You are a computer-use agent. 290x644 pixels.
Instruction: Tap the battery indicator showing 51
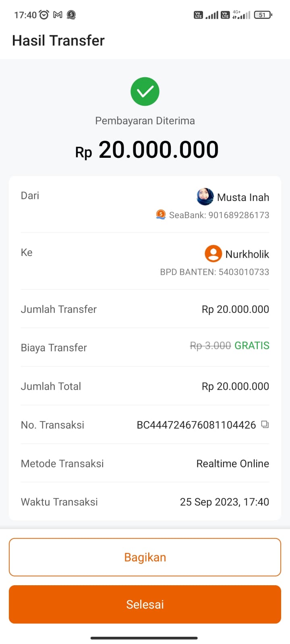pyautogui.click(x=263, y=15)
